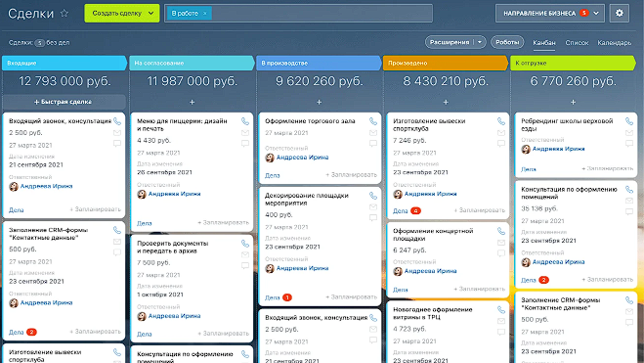
Task: Add a deal with plus in На согласование column
Action: [192, 102]
